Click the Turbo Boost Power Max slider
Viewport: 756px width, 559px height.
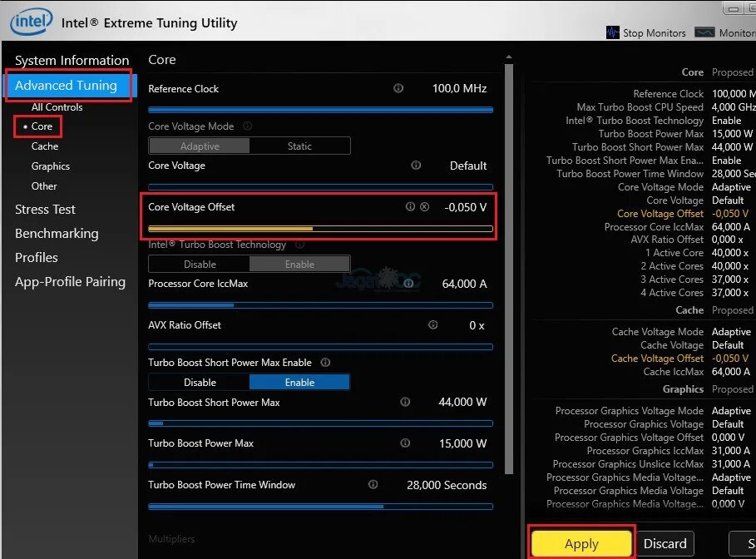pyautogui.click(x=321, y=465)
